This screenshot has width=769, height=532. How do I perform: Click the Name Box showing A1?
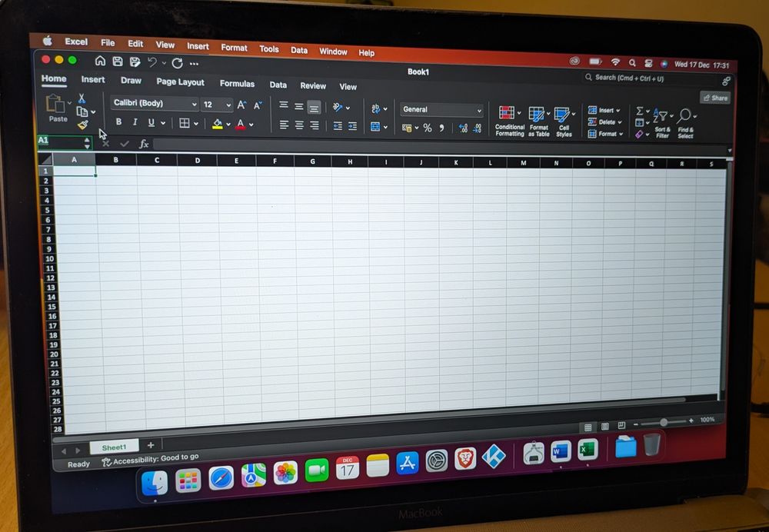[65, 141]
